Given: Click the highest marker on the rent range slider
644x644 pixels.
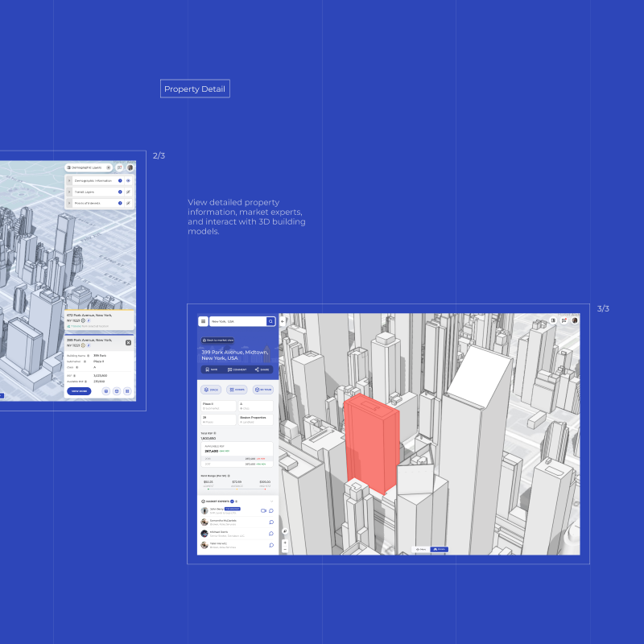Looking at the screenshot, I should coord(266,489).
